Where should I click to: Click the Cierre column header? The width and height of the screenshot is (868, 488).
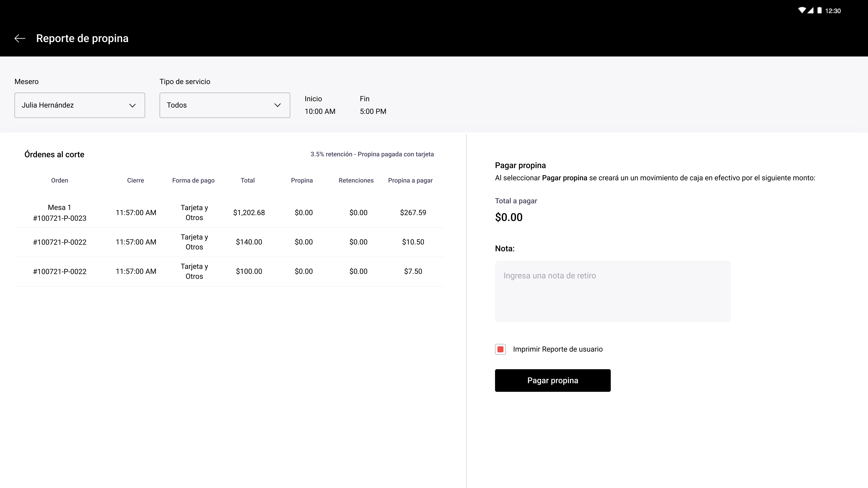pyautogui.click(x=136, y=181)
